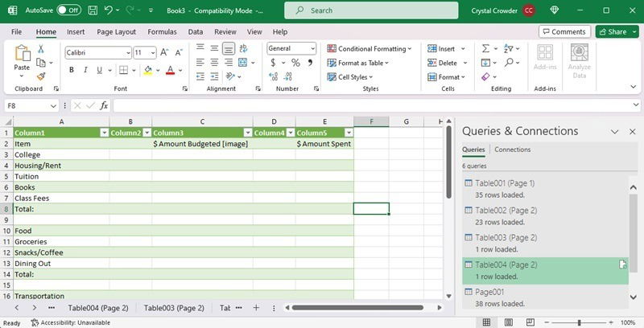Open the Calibri font name dropdown
The image size is (644, 328).
(x=128, y=52)
